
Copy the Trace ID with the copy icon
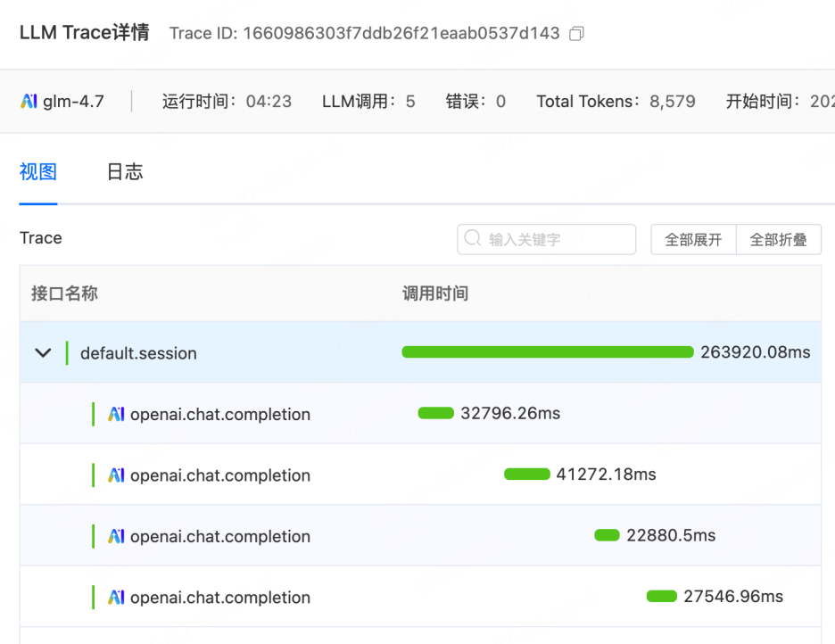pyautogui.click(x=576, y=34)
